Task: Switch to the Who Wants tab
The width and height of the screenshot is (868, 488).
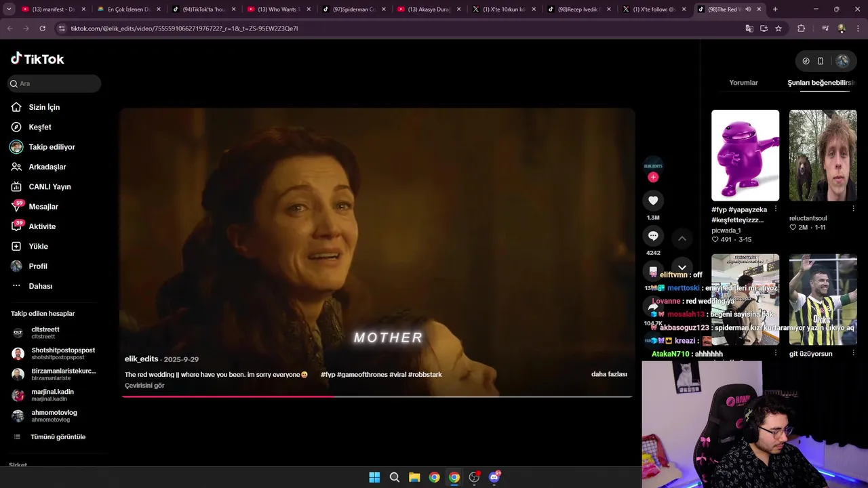Action: (x=279, y=9)
